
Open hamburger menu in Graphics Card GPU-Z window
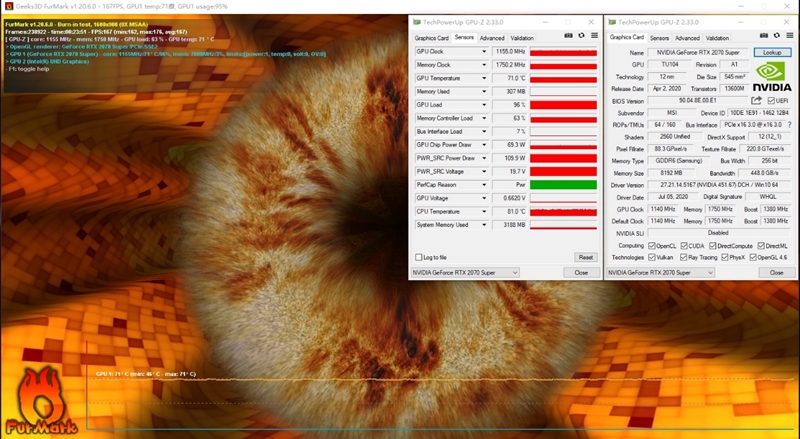[x=790, y=36]
